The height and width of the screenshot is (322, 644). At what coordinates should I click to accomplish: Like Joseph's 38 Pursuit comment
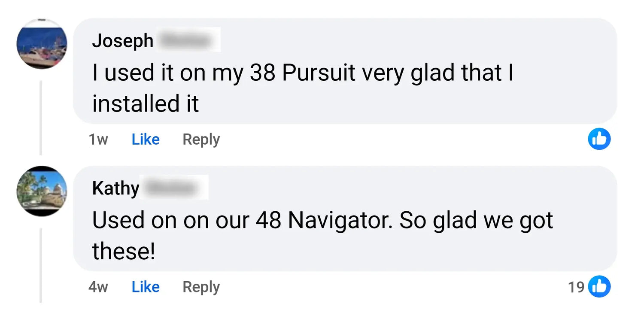point(146,140)
